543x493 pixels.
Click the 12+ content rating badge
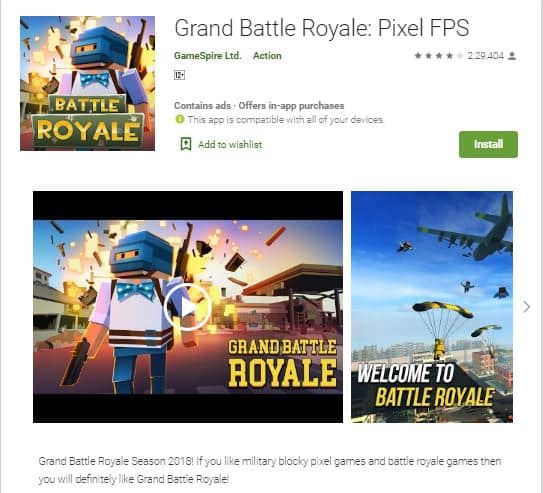pyautogui.click(x=179, y=75)
